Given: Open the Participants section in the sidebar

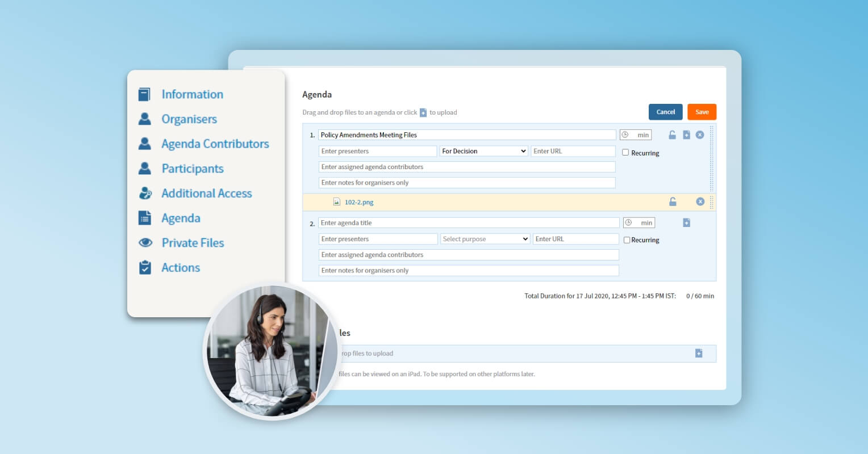Looking at the screenshot, I should coord(192,169).
